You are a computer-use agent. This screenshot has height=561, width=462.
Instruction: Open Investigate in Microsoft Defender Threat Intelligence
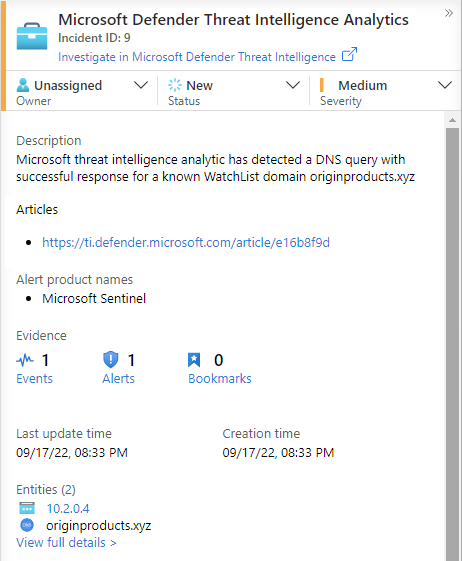(197, 57)
